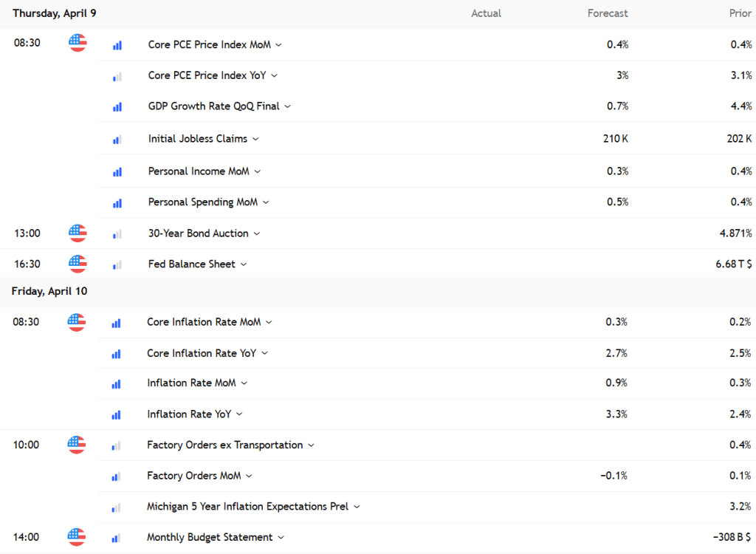Open the Personal Income MoM event
The image size is (756, 554).
click(x=199, y=171)
